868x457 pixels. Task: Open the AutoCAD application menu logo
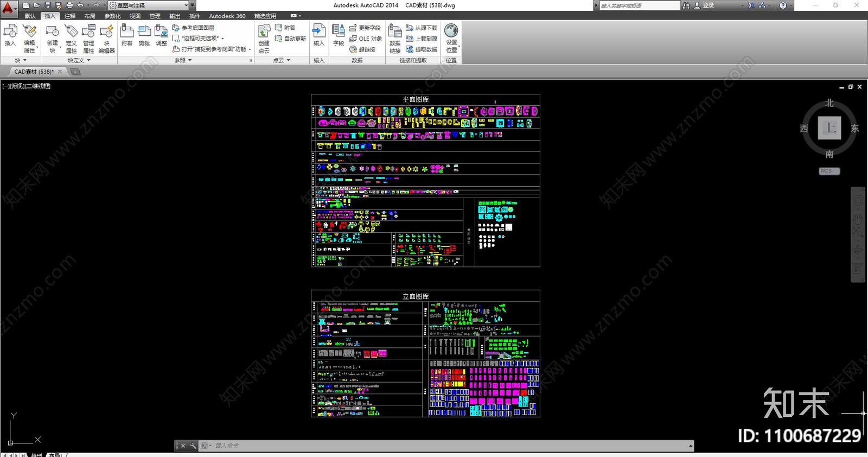tap(8, 8)
